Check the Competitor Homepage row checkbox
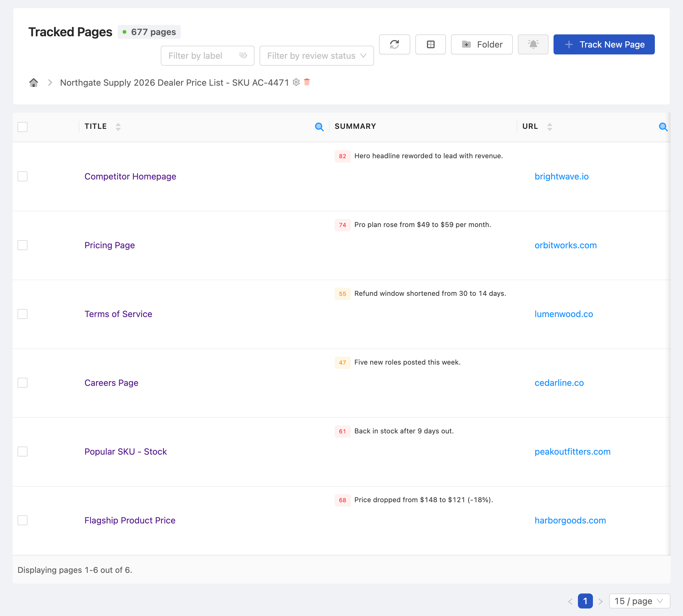 click(x=22, y=176)
